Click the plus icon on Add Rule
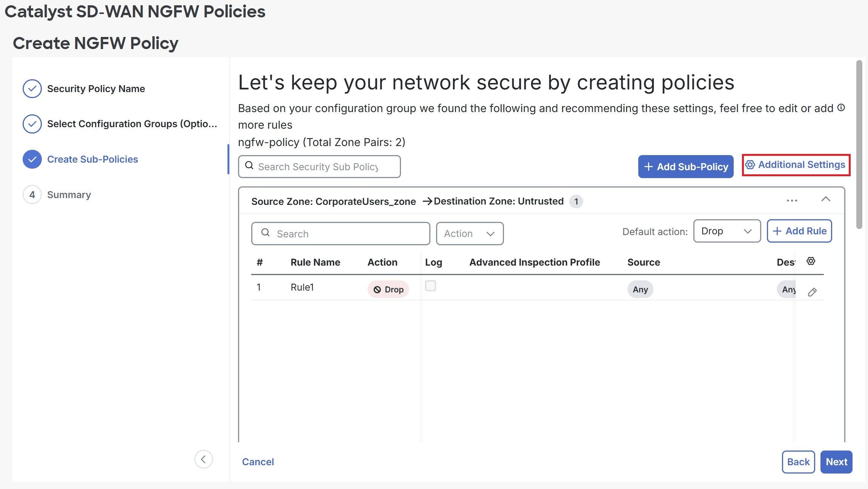The height and width of the screenshot is (489, 868). click(778, 231)
